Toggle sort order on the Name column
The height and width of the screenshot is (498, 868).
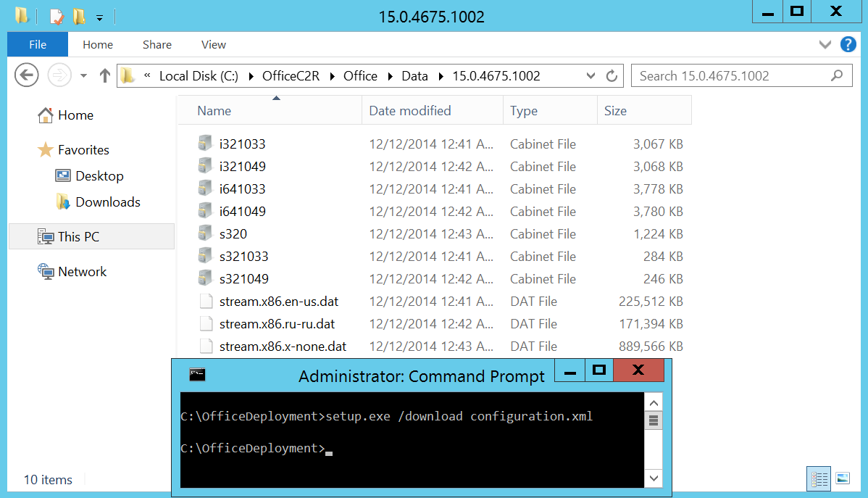[x=214, y=110]
